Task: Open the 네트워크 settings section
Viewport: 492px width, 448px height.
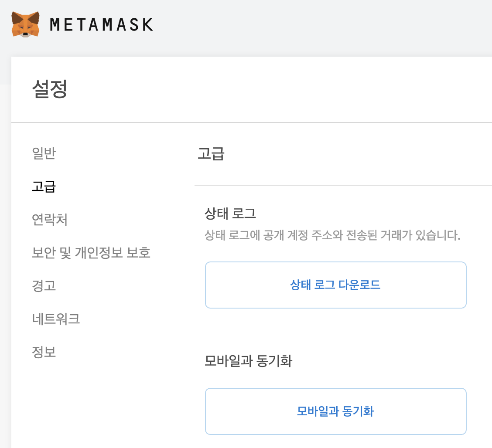Action: 56,319
